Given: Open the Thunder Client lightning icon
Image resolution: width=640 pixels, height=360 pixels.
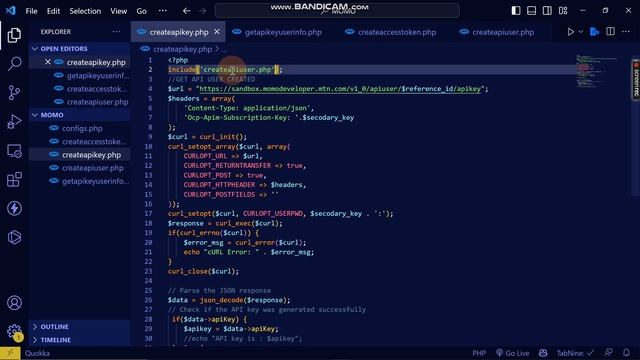Looking at the screenshot, I should (x=14, y=208).
